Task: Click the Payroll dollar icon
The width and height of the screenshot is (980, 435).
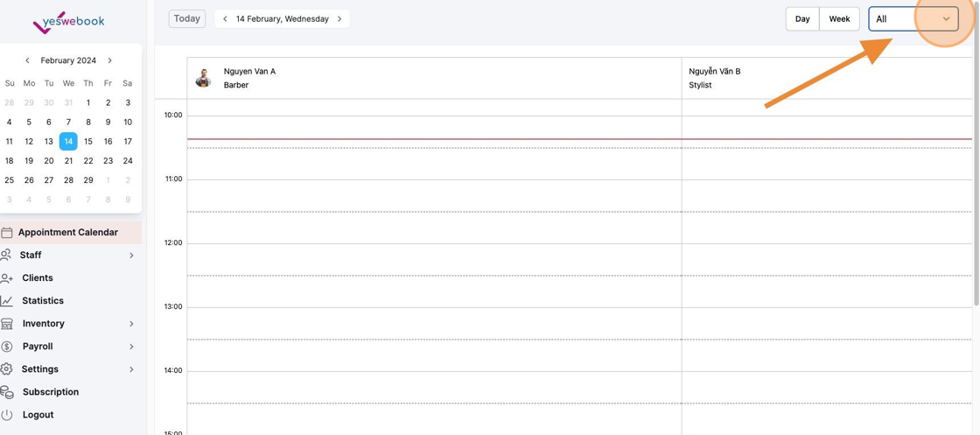Action: click(6, 347)
